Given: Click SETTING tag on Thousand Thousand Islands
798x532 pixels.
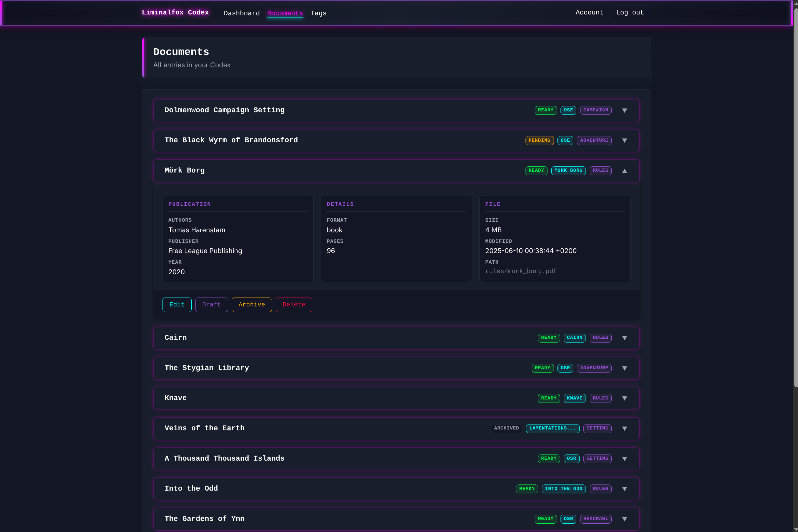Looking at the screenshot, I should (597, 459).
